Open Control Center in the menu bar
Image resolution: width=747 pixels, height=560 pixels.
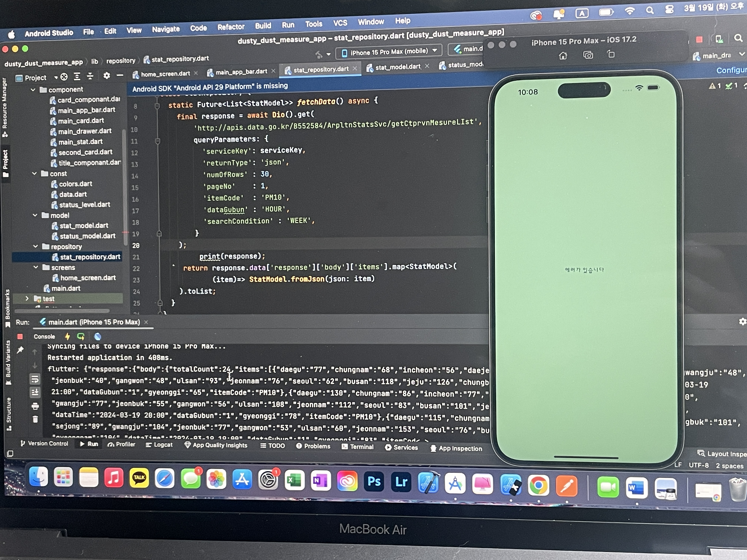[x=669, y=10]
